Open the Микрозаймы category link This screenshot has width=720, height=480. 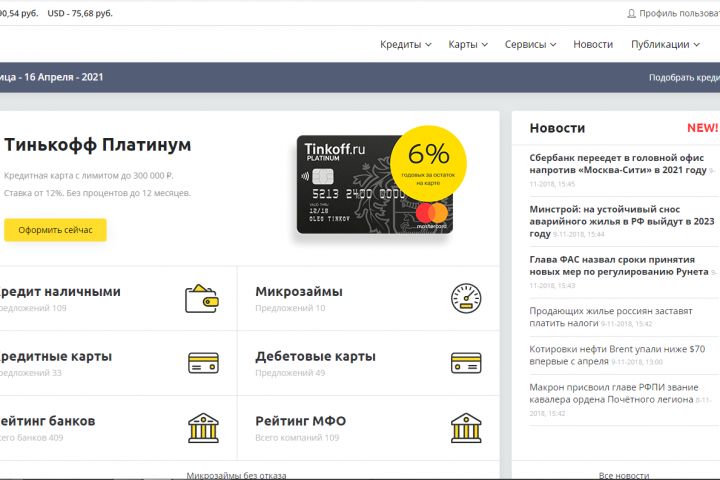(x=299, y=292)
